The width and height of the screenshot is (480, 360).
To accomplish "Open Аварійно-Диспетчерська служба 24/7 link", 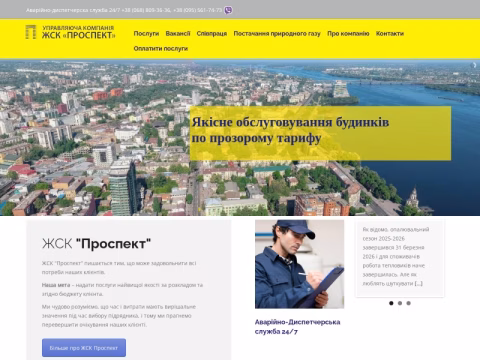I will [297, 327].
